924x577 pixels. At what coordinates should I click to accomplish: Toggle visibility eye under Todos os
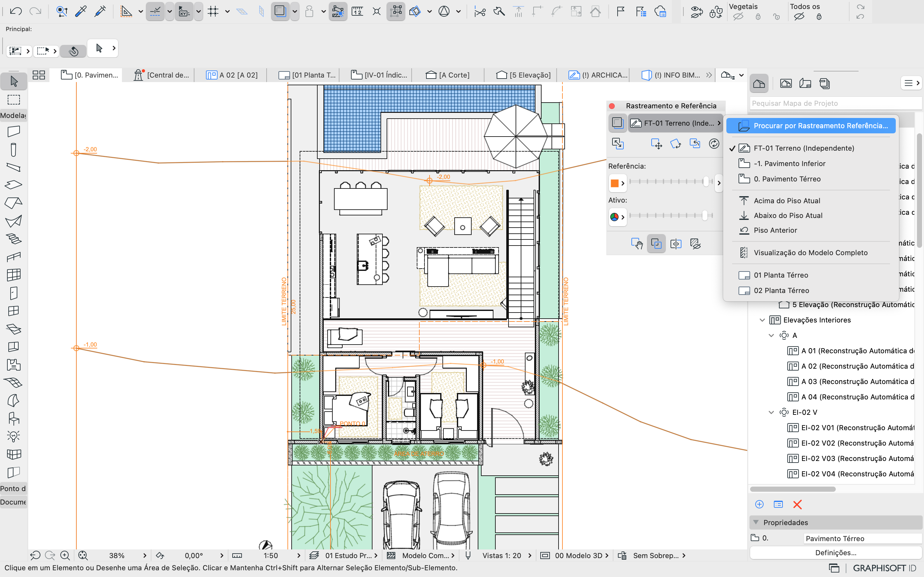point(800,16)
